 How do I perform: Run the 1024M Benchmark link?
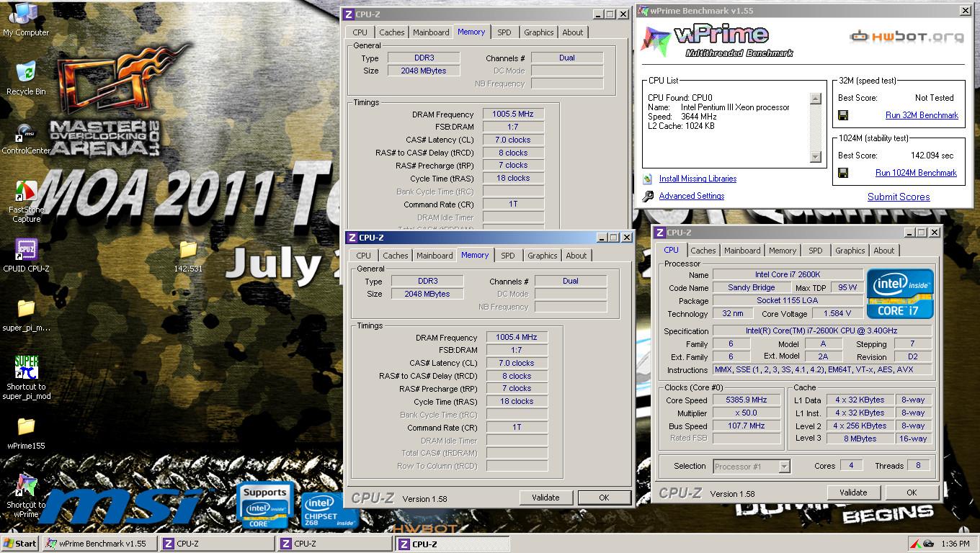pos(916,173)
